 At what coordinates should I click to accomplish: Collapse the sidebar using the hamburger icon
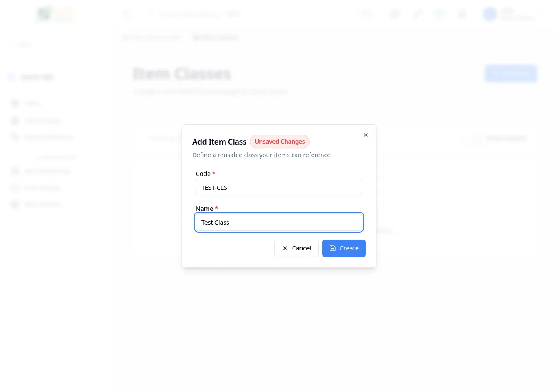(x=126, y=14)
